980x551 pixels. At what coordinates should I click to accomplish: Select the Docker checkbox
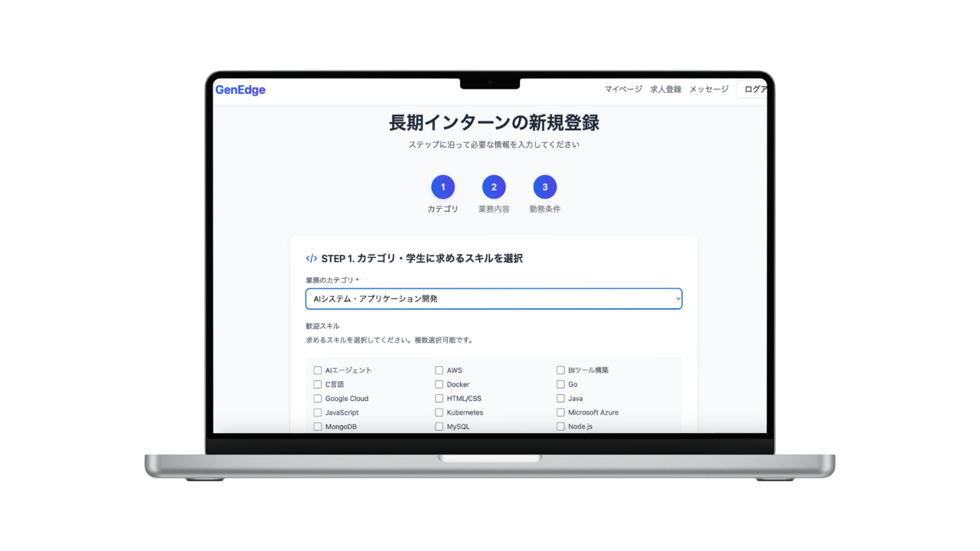tap(439, 384)
